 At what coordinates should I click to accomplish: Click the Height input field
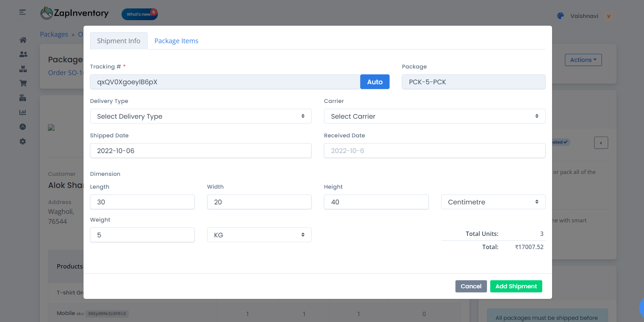coord(376,202)
